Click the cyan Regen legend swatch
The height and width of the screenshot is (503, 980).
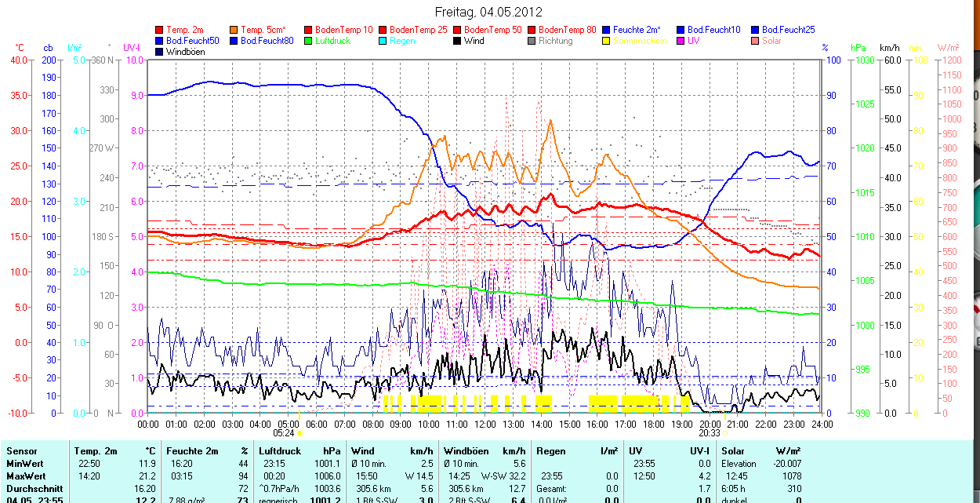383,41
